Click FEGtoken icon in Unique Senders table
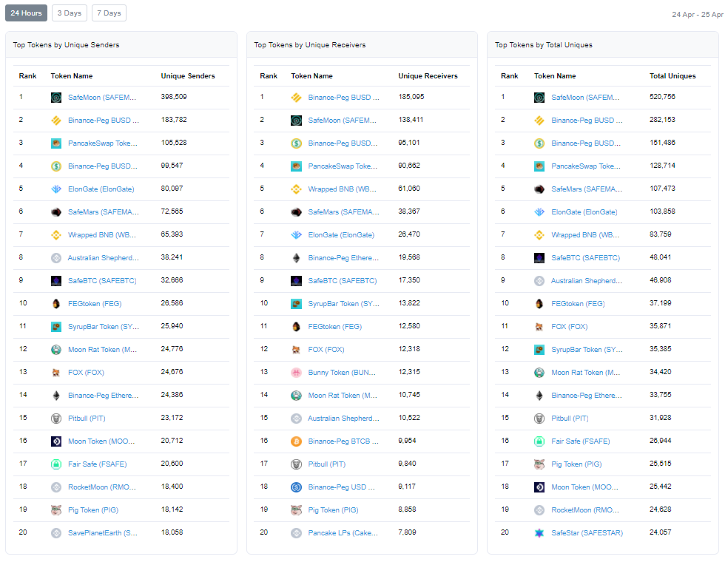Screen dimensions: 728x562 (56, 304)
